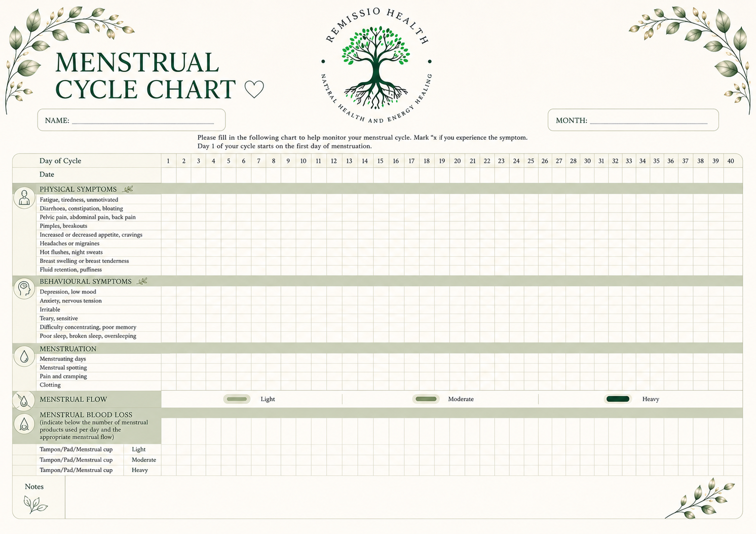756x534 pixels.
Task: Click Breast swelling or breast tenderness label
Action: click(84, 261)
